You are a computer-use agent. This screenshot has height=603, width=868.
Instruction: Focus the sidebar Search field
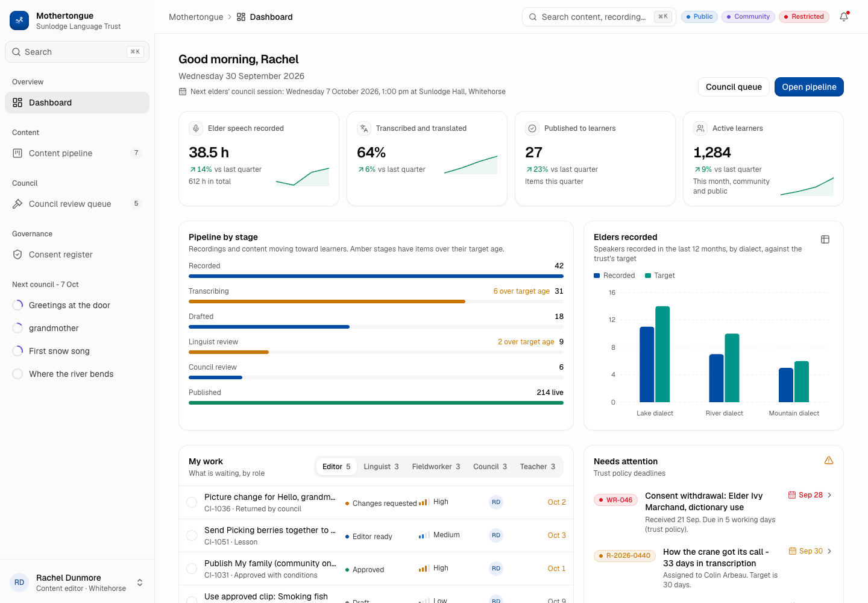(77, 52)
